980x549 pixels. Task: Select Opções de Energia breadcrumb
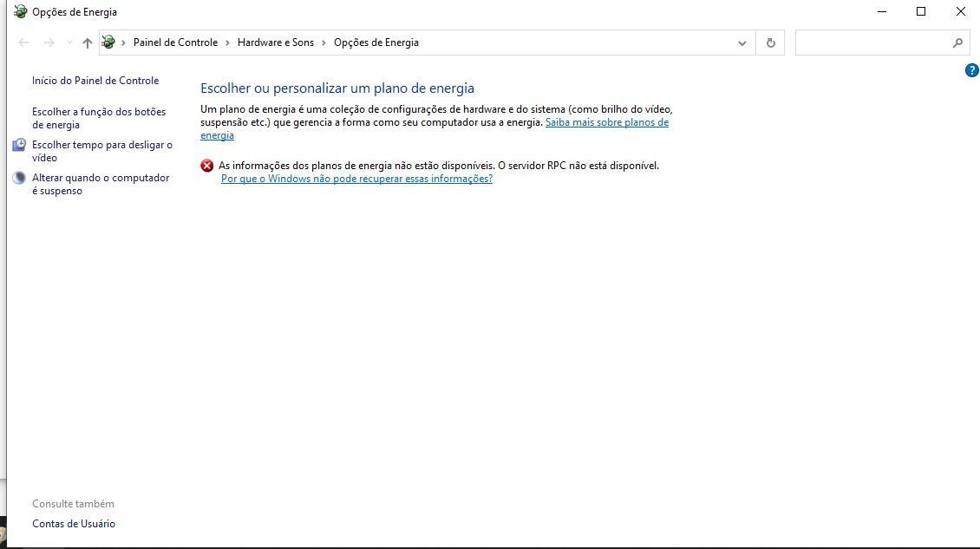point(376,42)
